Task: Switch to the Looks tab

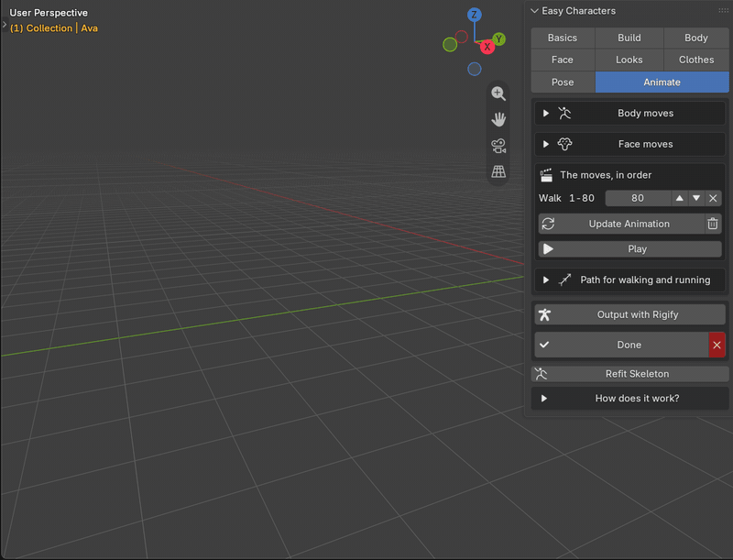Action: [629, 60]
